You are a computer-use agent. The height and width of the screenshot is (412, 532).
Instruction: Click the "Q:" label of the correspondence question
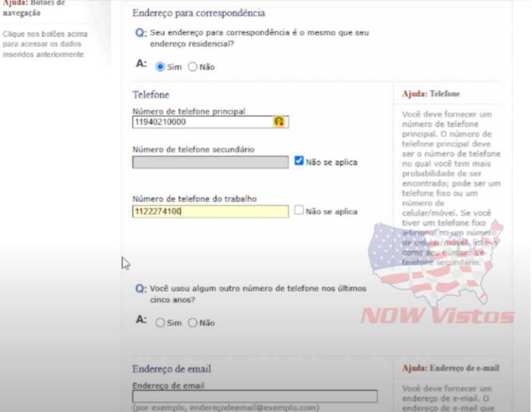(x=140, y=33)
